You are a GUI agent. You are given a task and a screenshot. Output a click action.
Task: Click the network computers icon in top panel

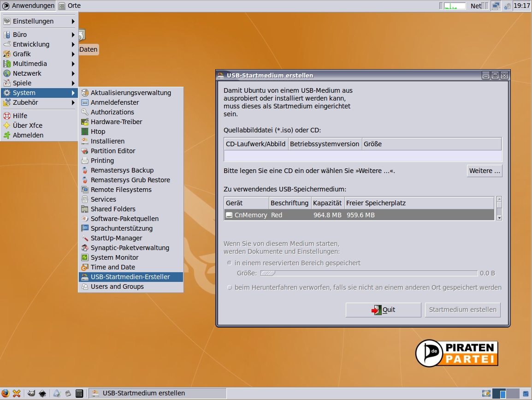(496, 6)
